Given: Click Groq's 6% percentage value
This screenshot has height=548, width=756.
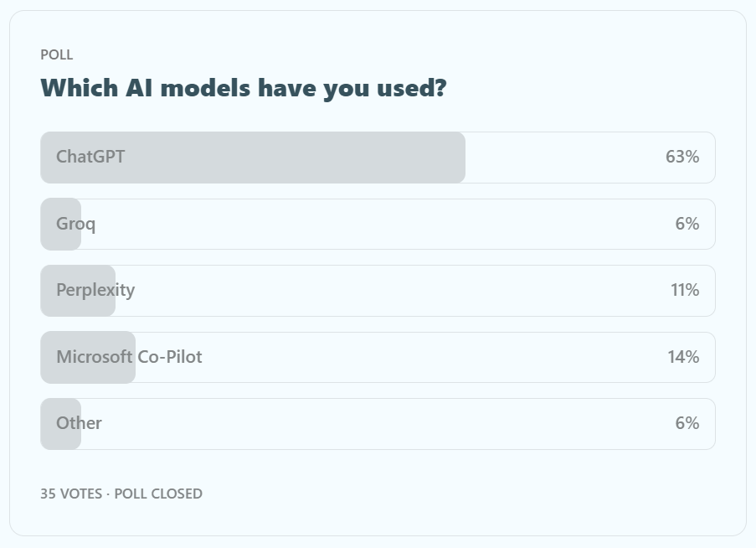Looking at the screenshot, I should (x=687, y=224).
